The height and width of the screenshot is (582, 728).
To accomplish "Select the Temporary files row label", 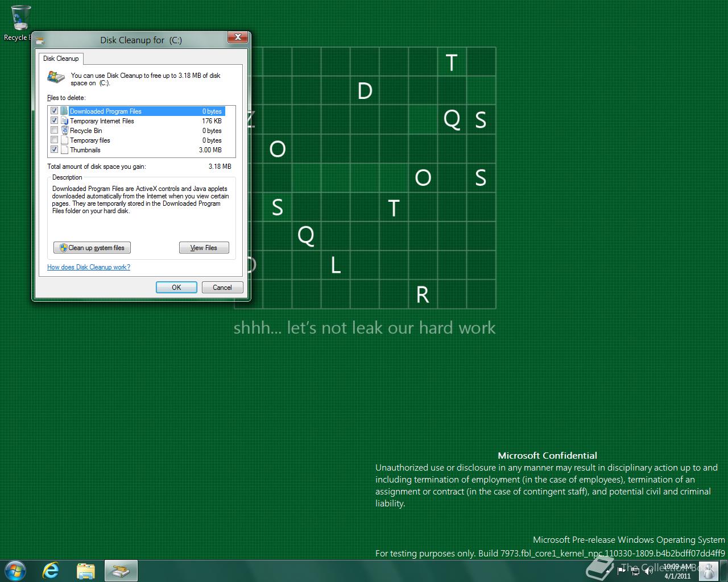I will click(90, 140).
